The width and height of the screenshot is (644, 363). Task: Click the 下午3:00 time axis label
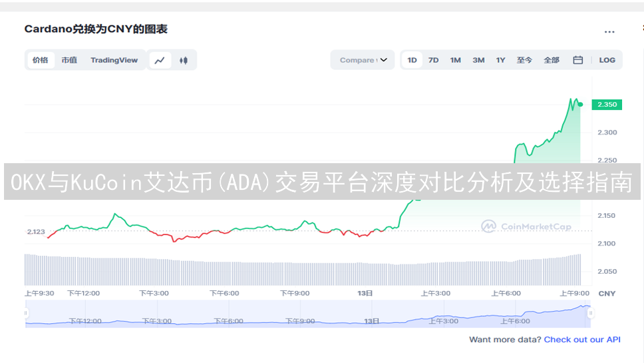pos(154,293)
